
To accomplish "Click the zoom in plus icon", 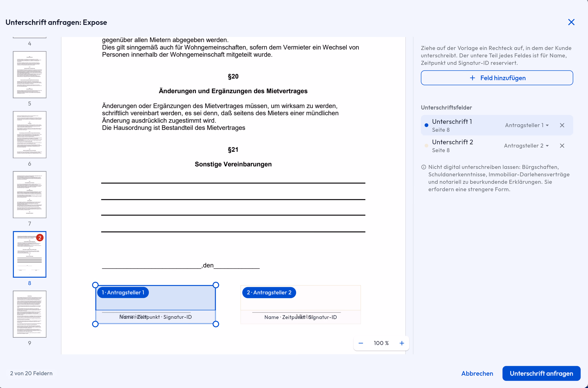I will pyautogui.click(x=402, y=343).
